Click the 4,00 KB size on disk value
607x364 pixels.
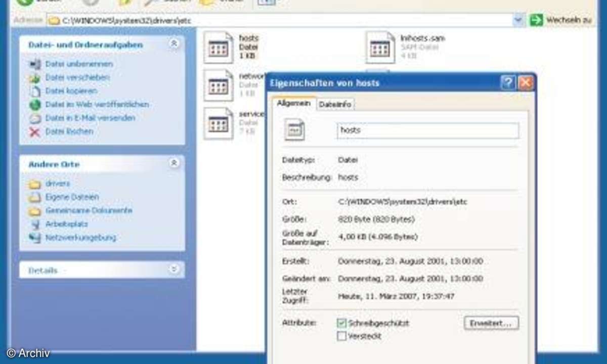tap(378, 237)
